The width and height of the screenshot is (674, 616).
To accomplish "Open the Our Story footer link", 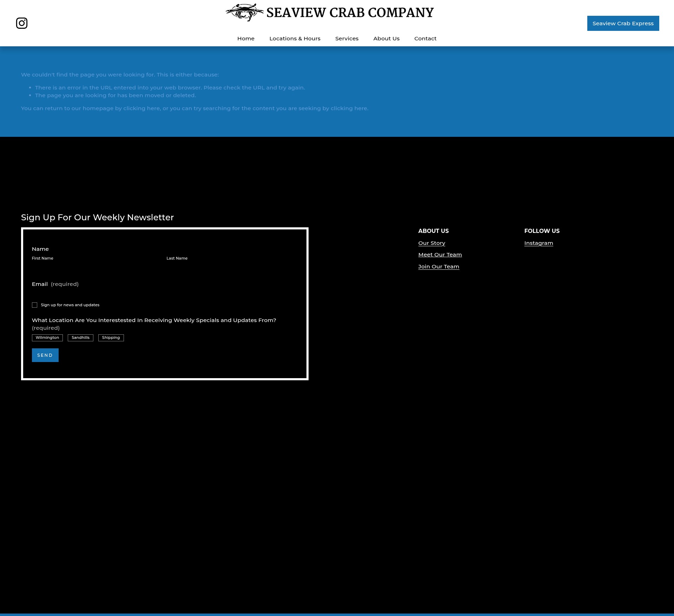I will 432,243.
